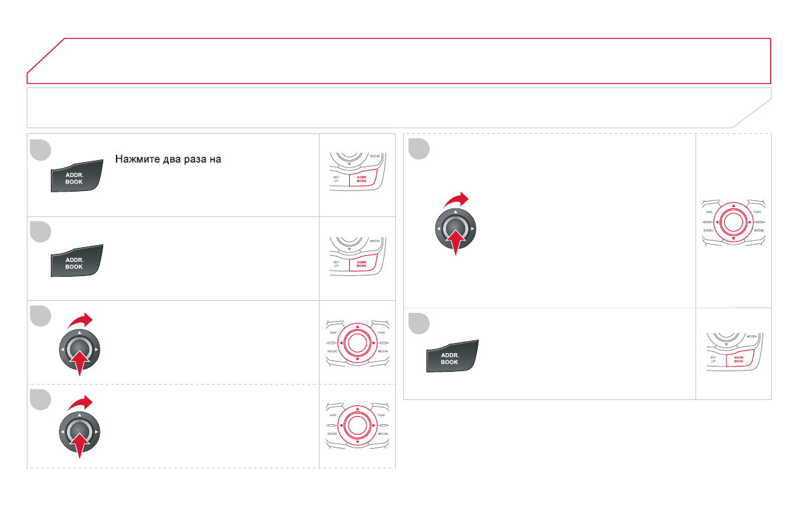
Task: Click the ADDR. BOOK button in the last step
Action: pos(452,358)
